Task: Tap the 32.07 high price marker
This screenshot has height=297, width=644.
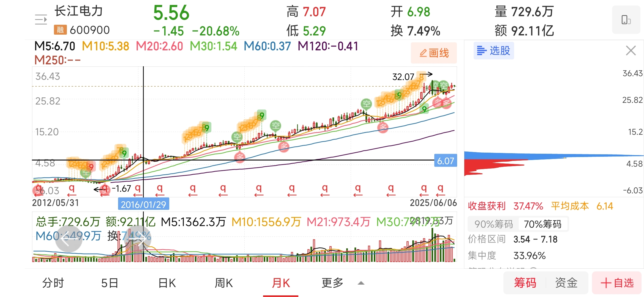Action: [403, 77]
